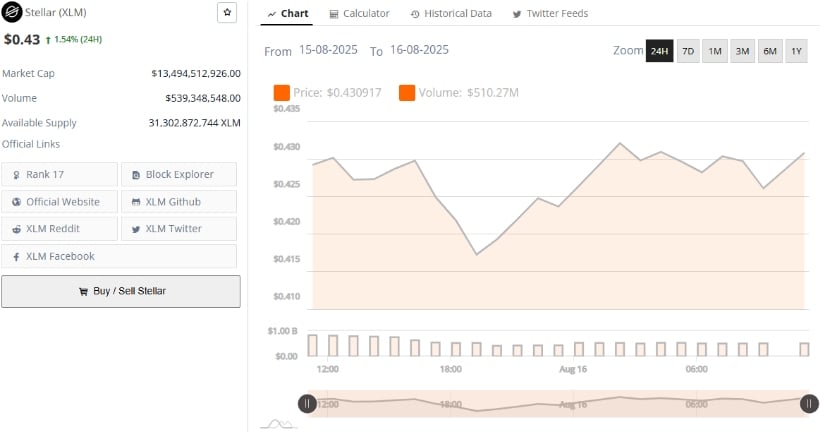This screenshot has height=432, width=825.
Task: Open the Official Website link
Action: click(x=59, y=202)
